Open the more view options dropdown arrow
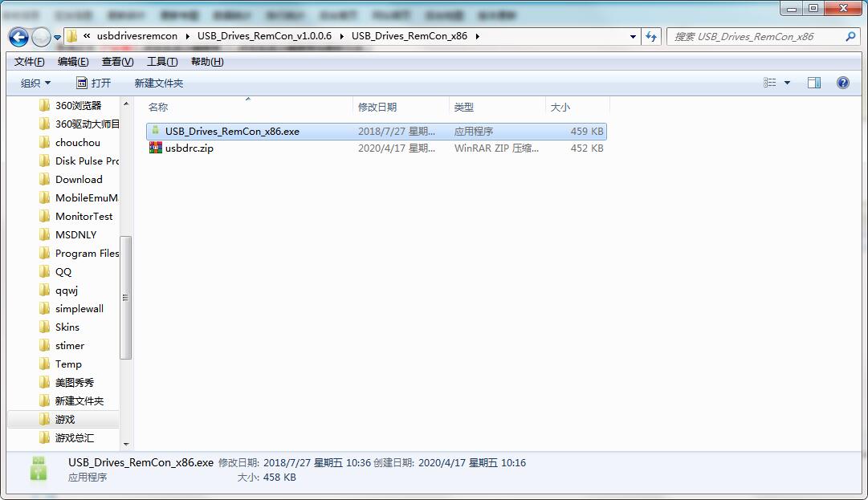Image resolution: width=868 pixels, height=500 pixels. [787, 83]
